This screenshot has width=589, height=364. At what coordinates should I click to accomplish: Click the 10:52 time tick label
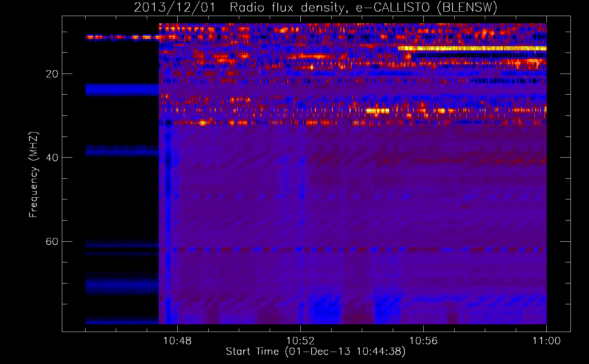point(300,341)
